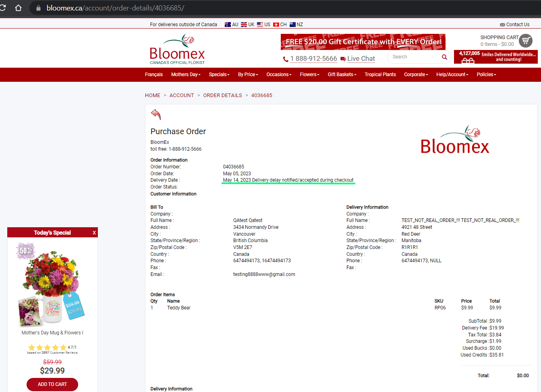Open the shopping cart icon
This screenshot has width=541, height=392.
[x=526, y=41]
